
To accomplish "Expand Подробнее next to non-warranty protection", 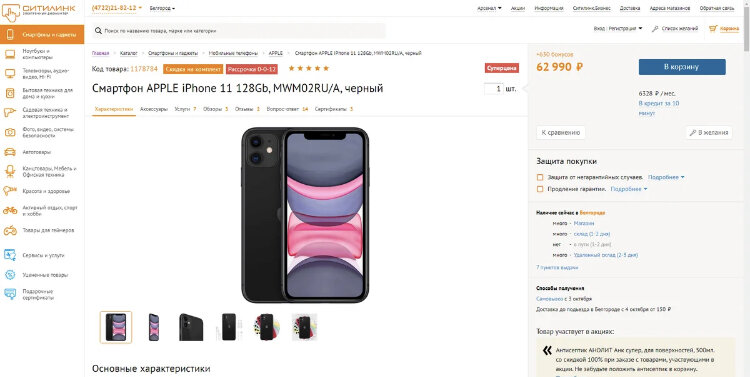I will click(x=666, y=177).
